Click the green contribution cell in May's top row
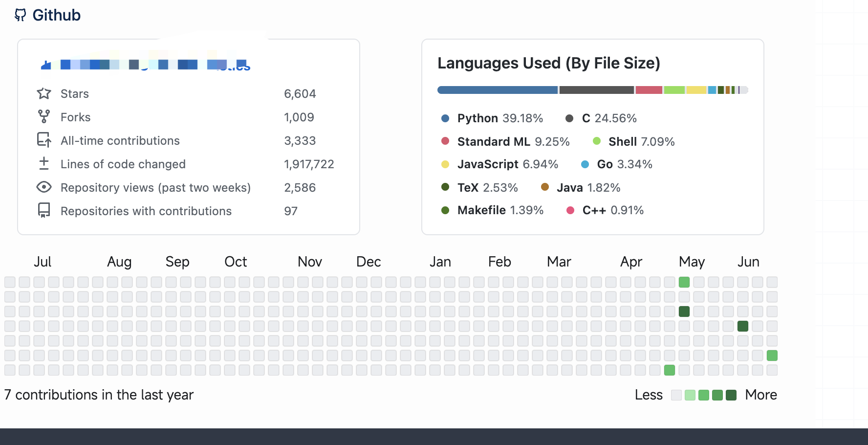Screen dimensions: 868x445 [x=684, y=282]
